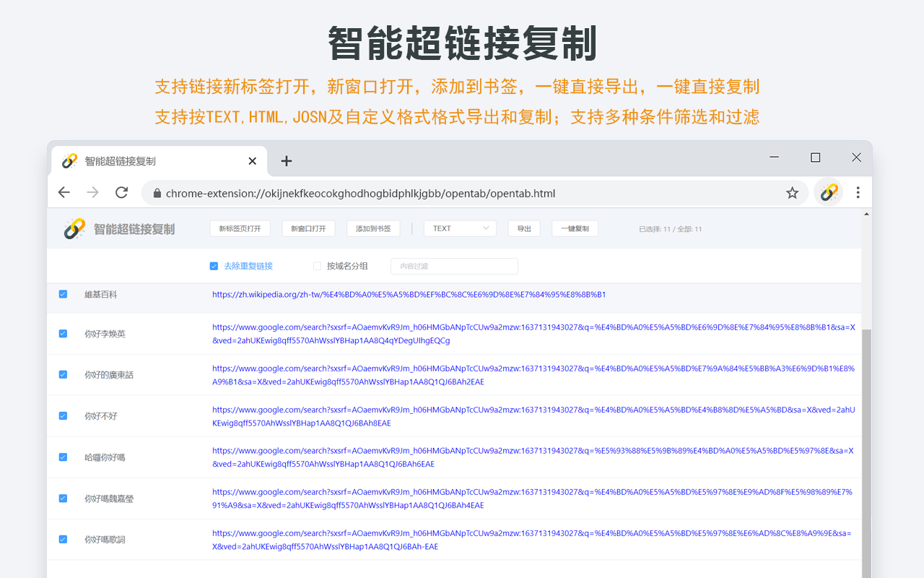Deselect the 你好李焕英 row checkbox
The width and height of the screenshot is (924, 578).
[x=63, y=333]
